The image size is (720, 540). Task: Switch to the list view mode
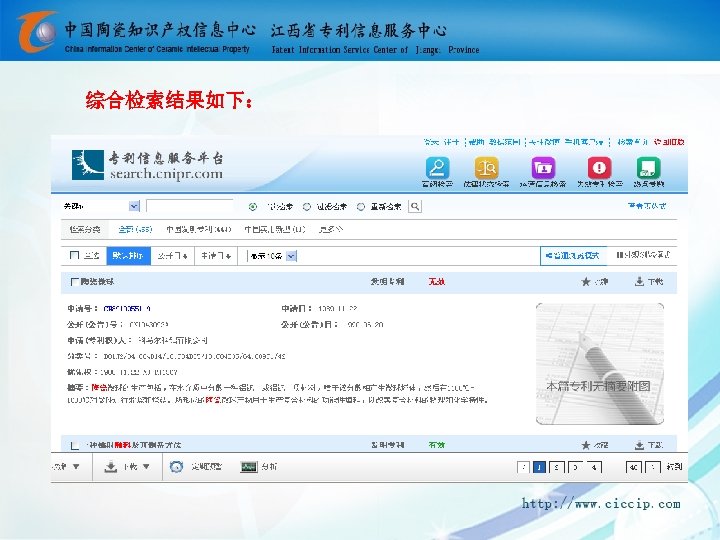point(643,255)
